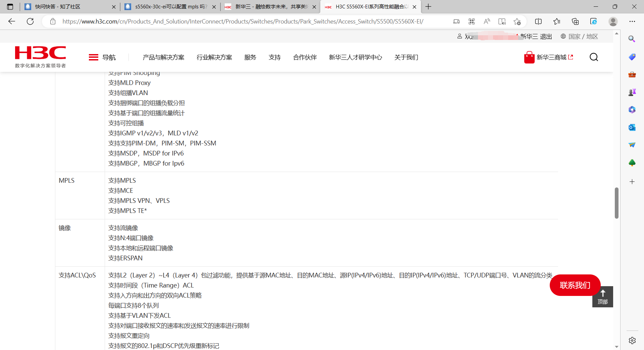Click the 支持ERSPAN text

(125, 258)
